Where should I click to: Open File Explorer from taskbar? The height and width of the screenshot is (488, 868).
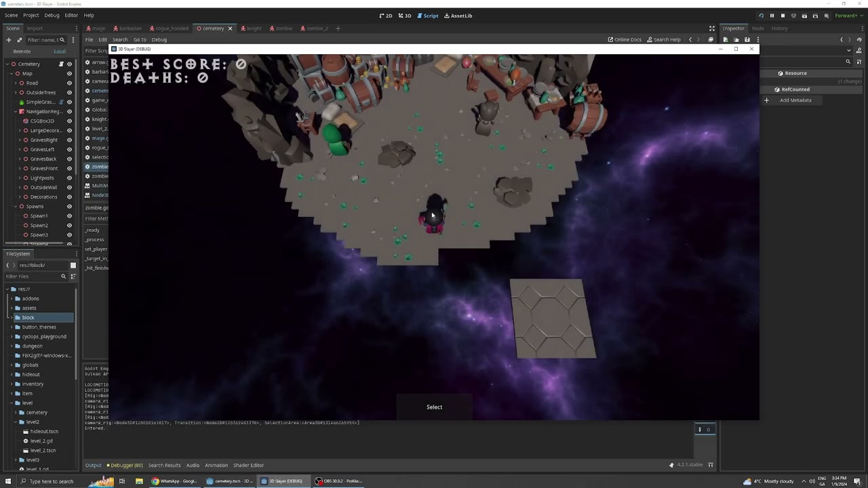(x=139, y=481)
